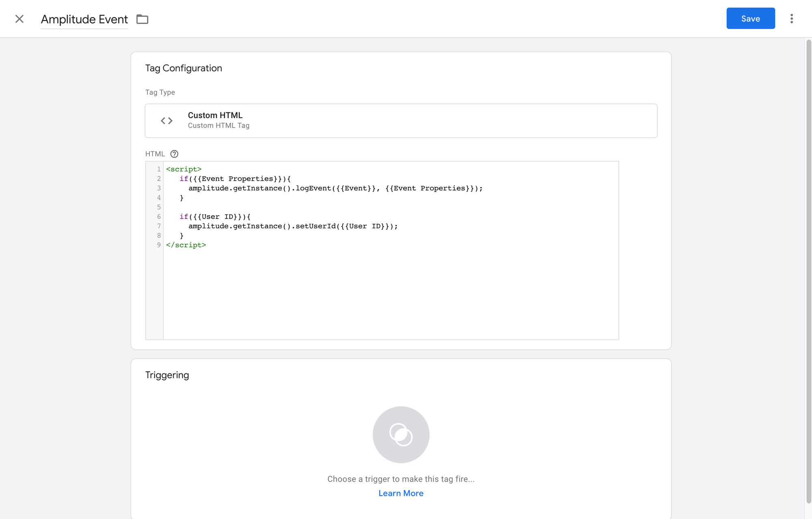Click the closing </script> line
The height and width of the screenshot is (519, 812).
[186, 245]
